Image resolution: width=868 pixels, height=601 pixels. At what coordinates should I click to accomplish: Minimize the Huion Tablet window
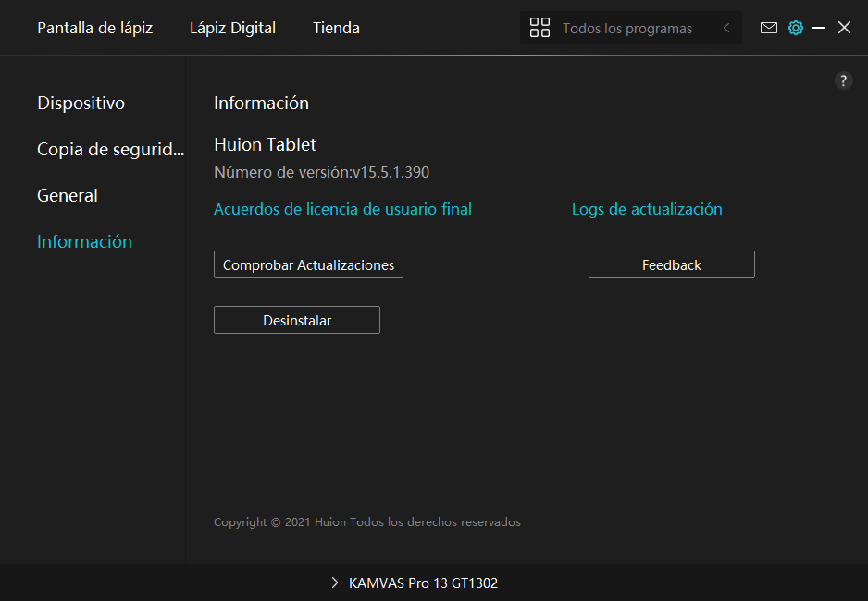(818, 28)
